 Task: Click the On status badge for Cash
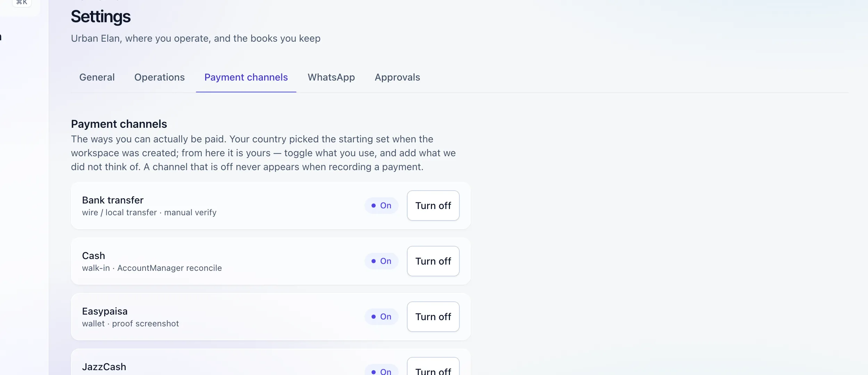[381, 261]
